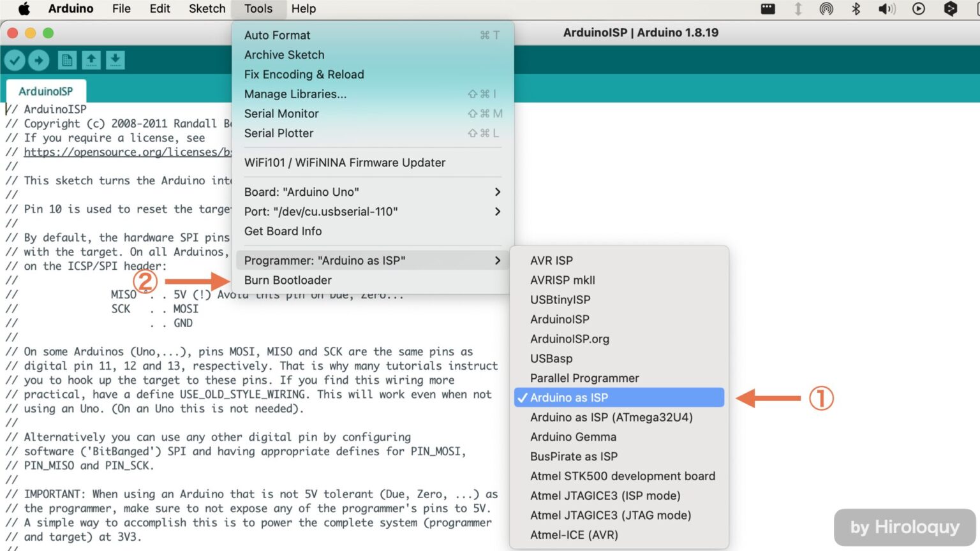Click the play circle icon in the menu bar
980x551 pixels.
tap(919, 9)
